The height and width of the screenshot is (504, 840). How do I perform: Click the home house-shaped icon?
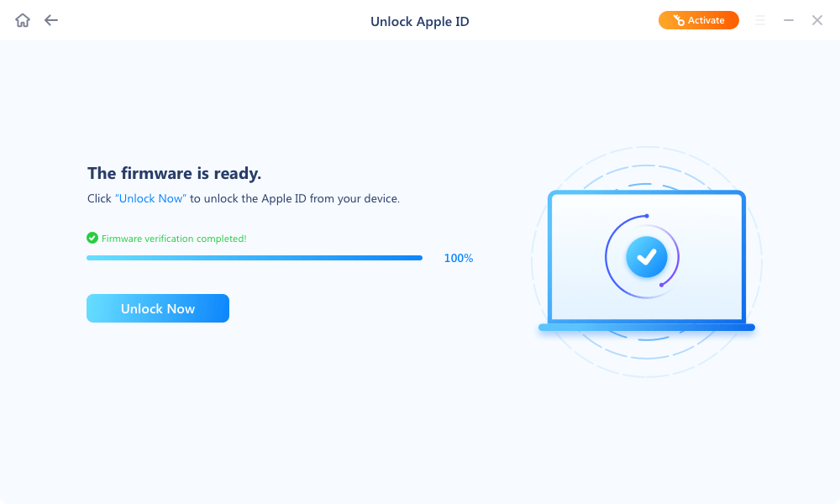click(23, 20)
